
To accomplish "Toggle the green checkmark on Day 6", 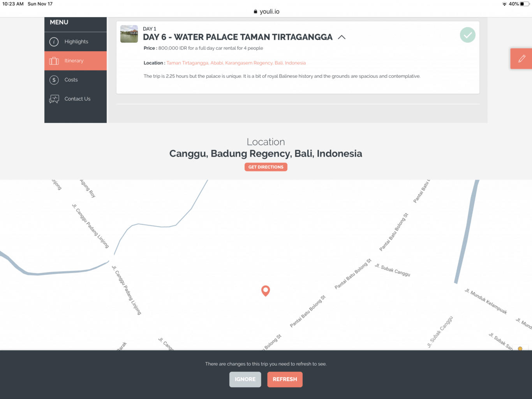I will point(467,35).
